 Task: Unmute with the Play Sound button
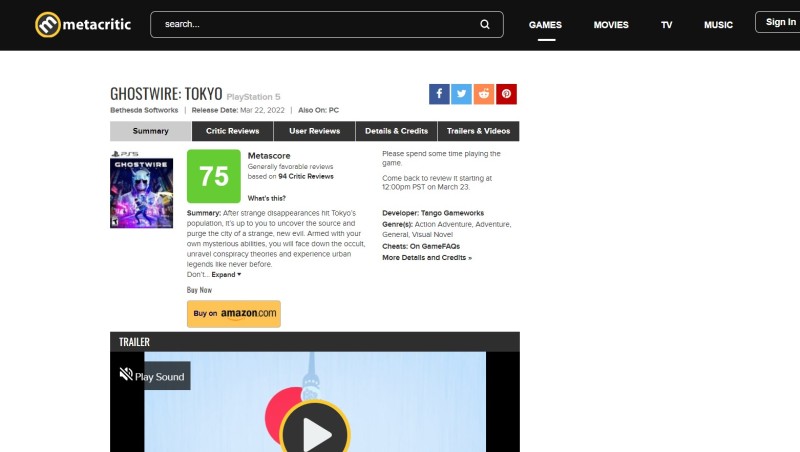155,376
